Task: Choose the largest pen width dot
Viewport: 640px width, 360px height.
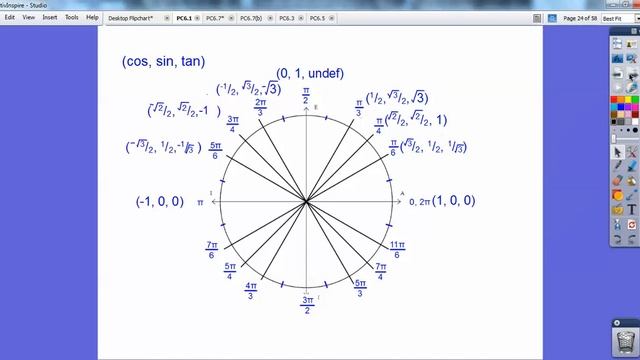Action: pyautogui.click(x=635, y=130)
